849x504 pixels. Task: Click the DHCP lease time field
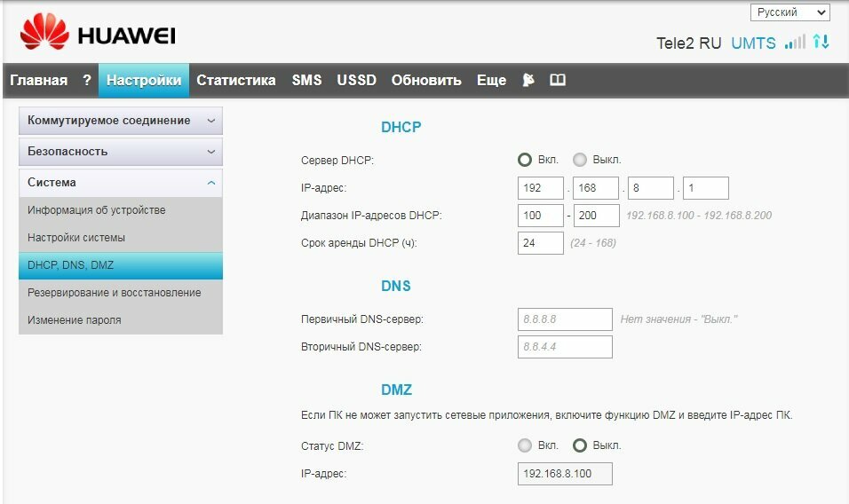point(540,243)
